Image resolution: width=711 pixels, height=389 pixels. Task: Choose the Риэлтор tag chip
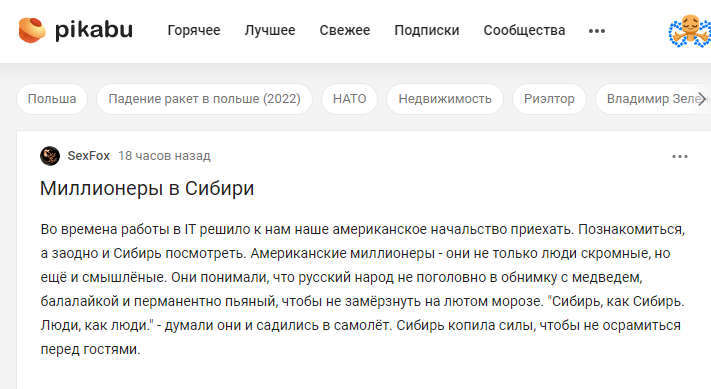click(x=549, y=99)
